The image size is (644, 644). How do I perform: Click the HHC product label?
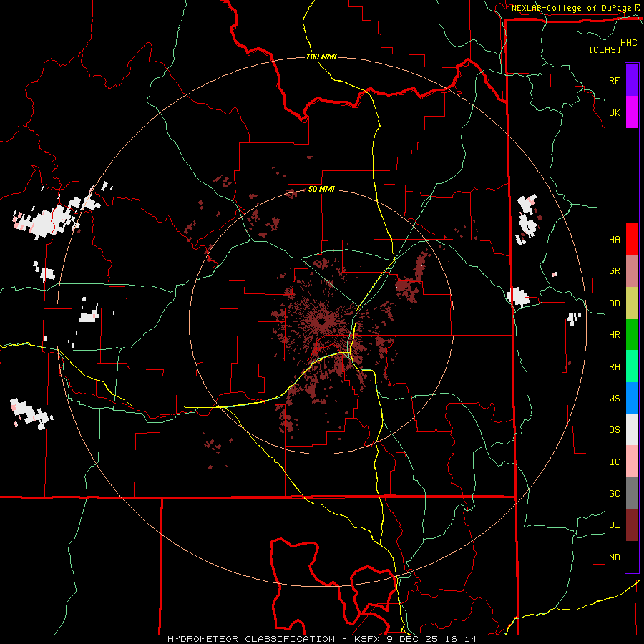coord(628,43)
